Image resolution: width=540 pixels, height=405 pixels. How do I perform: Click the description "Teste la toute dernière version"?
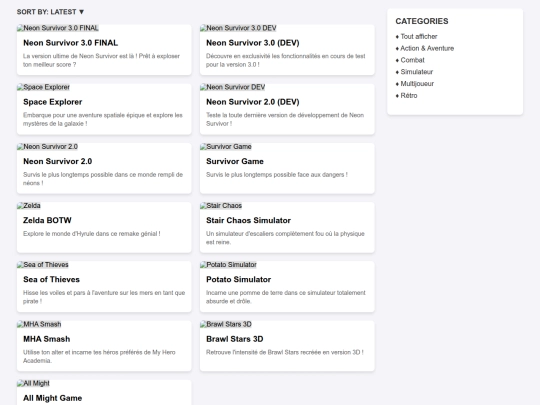pyautogui.click(x=285, y=120)
